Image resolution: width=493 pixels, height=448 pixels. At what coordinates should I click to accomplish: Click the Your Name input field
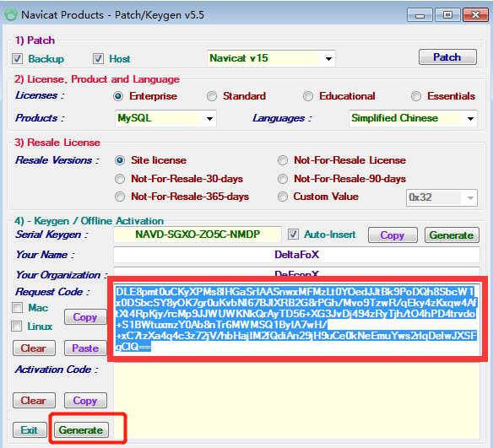(x=296, y=255)
